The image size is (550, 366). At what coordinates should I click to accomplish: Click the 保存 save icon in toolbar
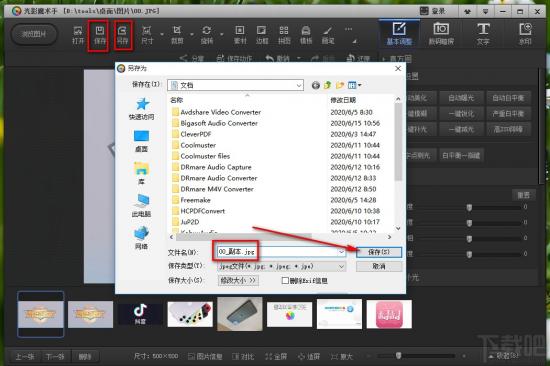(x=100, y=35)
